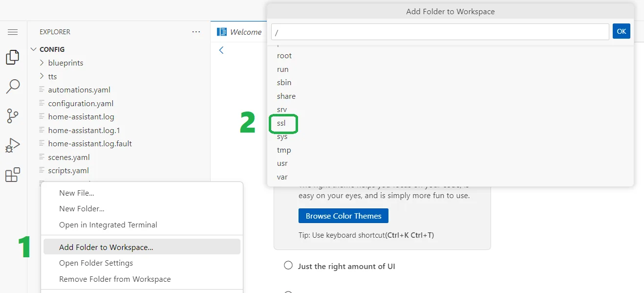Image resolution: width=644 pixels, height=293 pixels.
Task: Select the ssl folder in the list
Action: (281, 123)
